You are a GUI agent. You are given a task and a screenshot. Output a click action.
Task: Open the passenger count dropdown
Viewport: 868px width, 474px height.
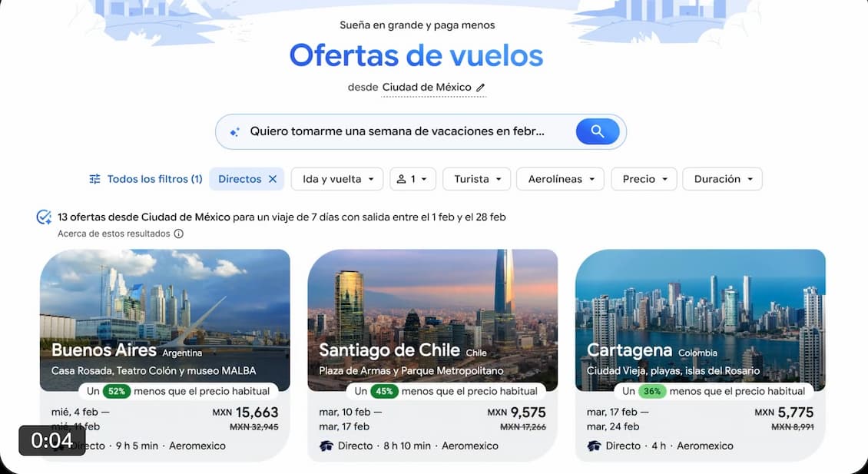coord(413,179)
